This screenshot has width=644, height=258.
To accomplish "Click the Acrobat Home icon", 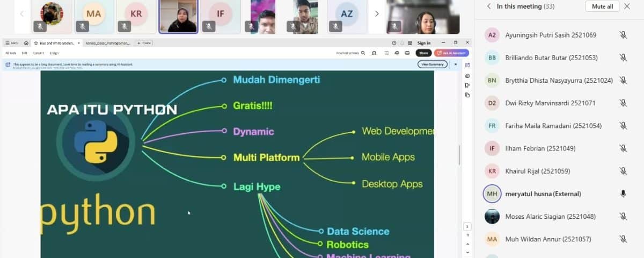I will pyautogui.click(x=26, y=43).
